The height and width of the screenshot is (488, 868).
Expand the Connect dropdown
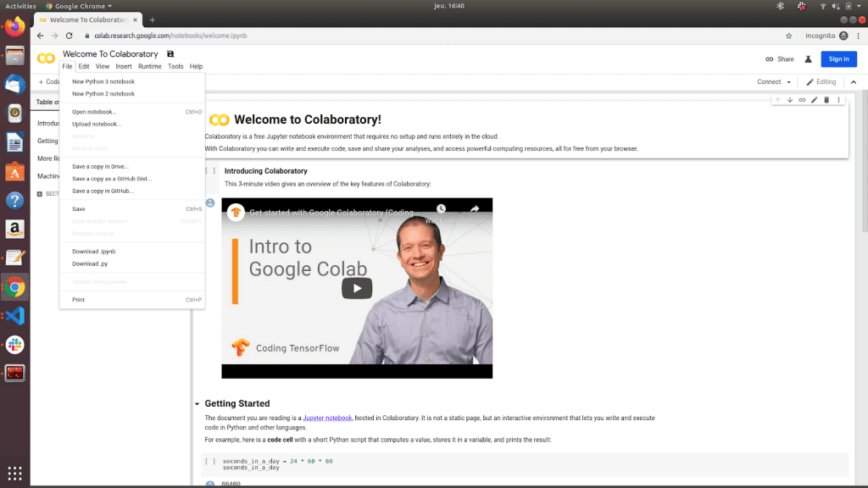click(774, 82)
